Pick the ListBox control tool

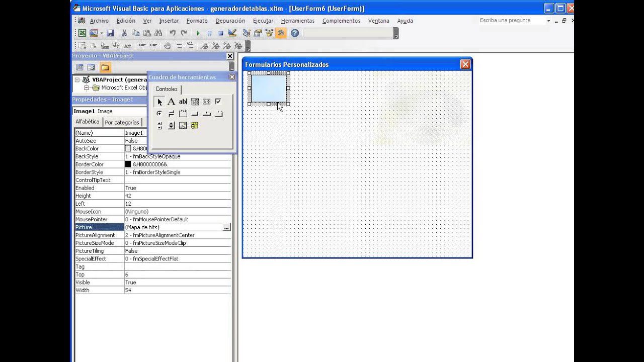(206, 102)
